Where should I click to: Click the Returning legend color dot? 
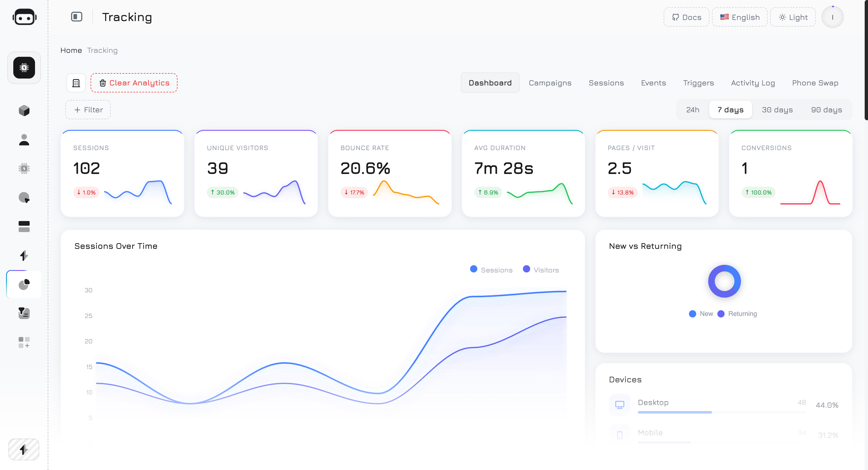[x=721, y=314]
